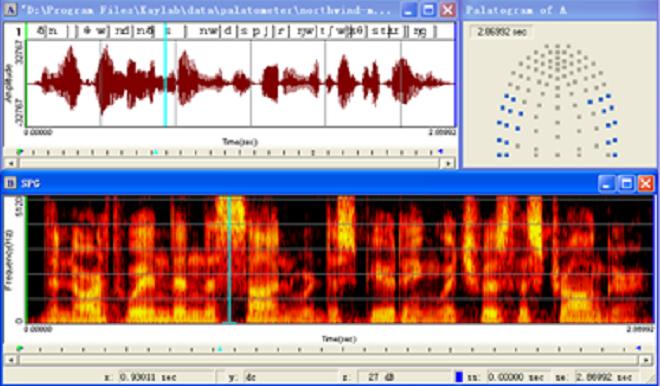Select green start marker under waveform
The width and height of the screenshot is (660, 386).
[x=19, y=152]
